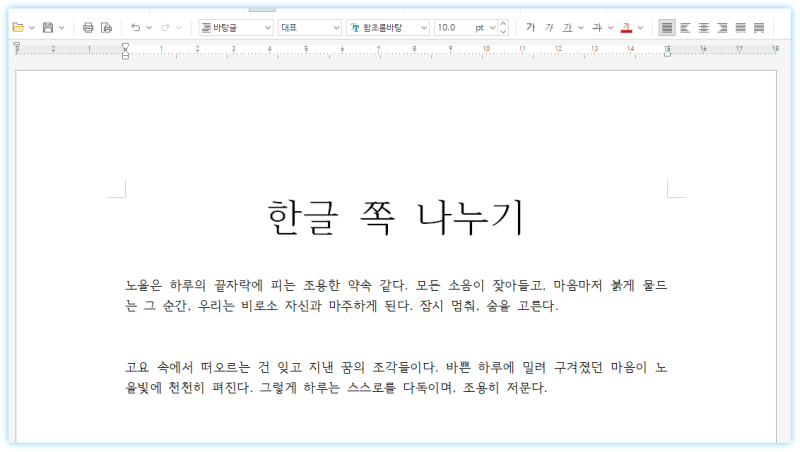This screenshot has height=452, width=800.
Task: Align text to the right
Action: click(722, 27)
